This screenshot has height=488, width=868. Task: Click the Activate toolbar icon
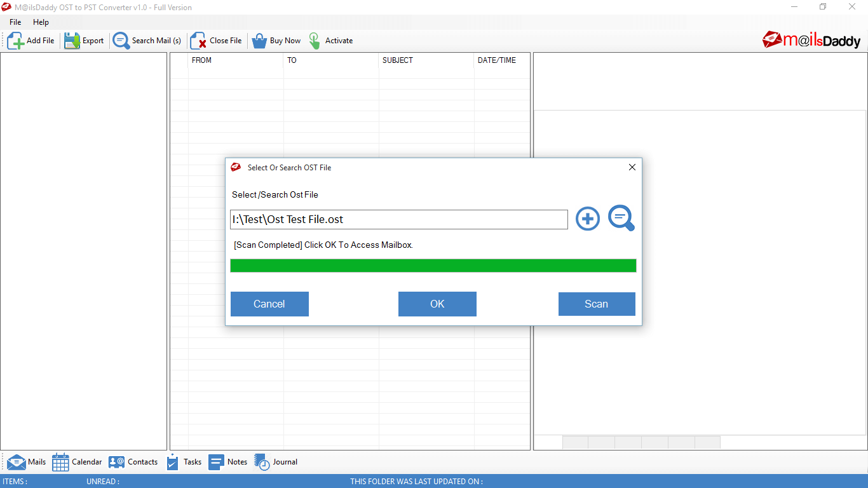click(x=315, y=41)
